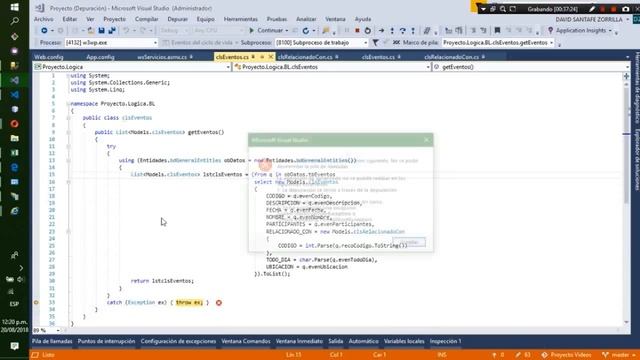Switch to the Web.config tab
The height and width of the screenshot is (360, 640).
pyautogui.click(x=49, y=57)
